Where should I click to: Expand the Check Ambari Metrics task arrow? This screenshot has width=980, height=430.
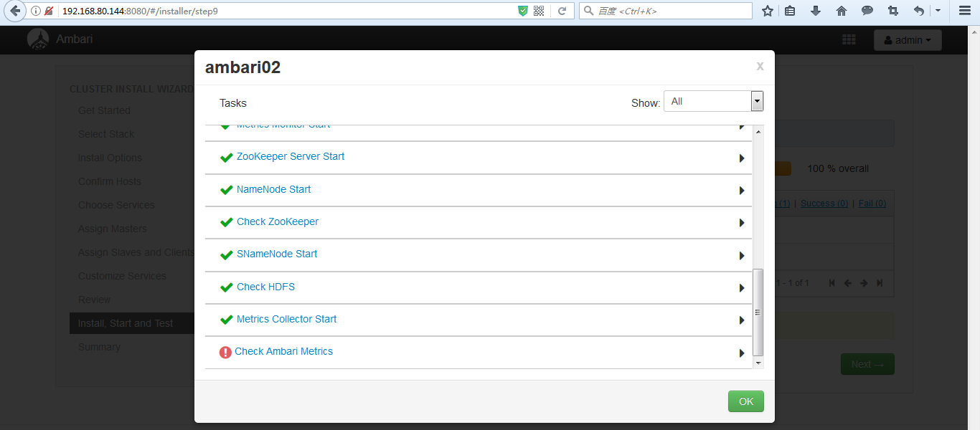point(742,353)
